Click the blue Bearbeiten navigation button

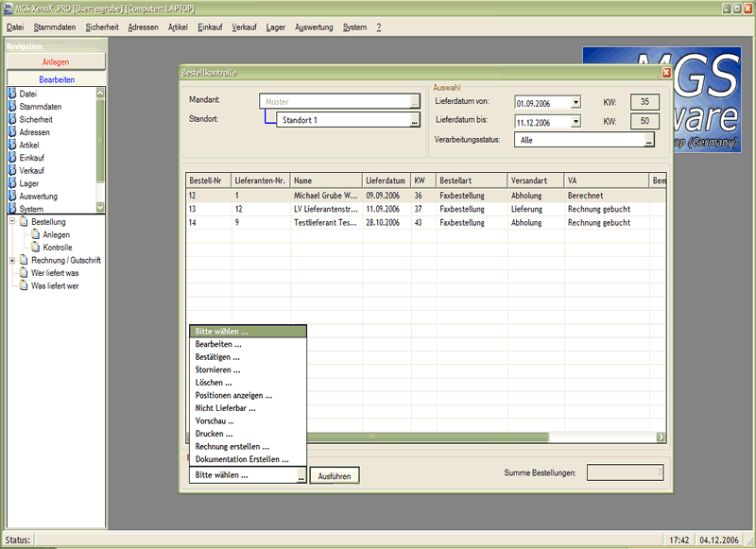[56, 79]
